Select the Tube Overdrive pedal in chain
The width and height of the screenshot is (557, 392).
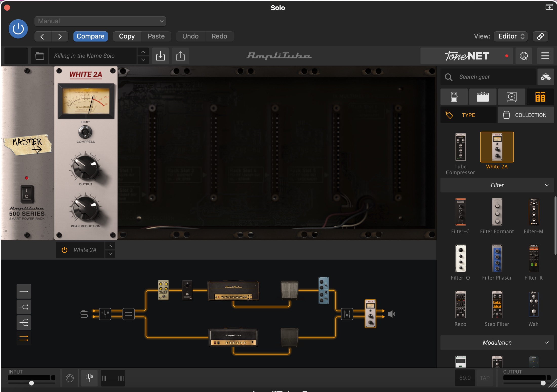click(x=163, y=290)
